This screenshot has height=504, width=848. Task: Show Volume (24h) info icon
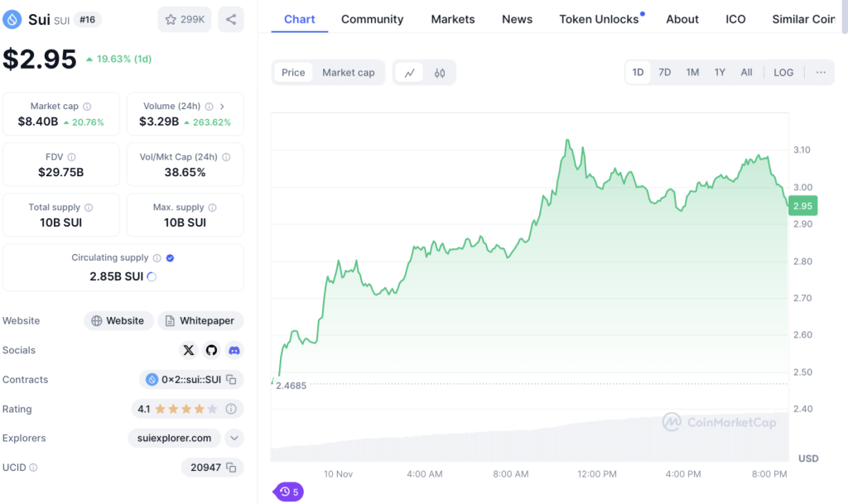209,107
